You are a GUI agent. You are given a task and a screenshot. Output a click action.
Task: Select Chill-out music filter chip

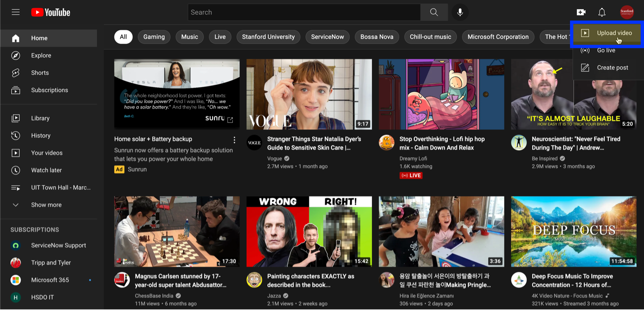431,37
